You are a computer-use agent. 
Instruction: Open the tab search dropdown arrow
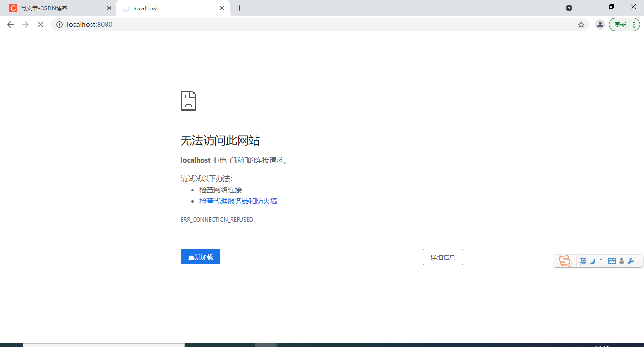pyautogui.click(x=569, y=8)
